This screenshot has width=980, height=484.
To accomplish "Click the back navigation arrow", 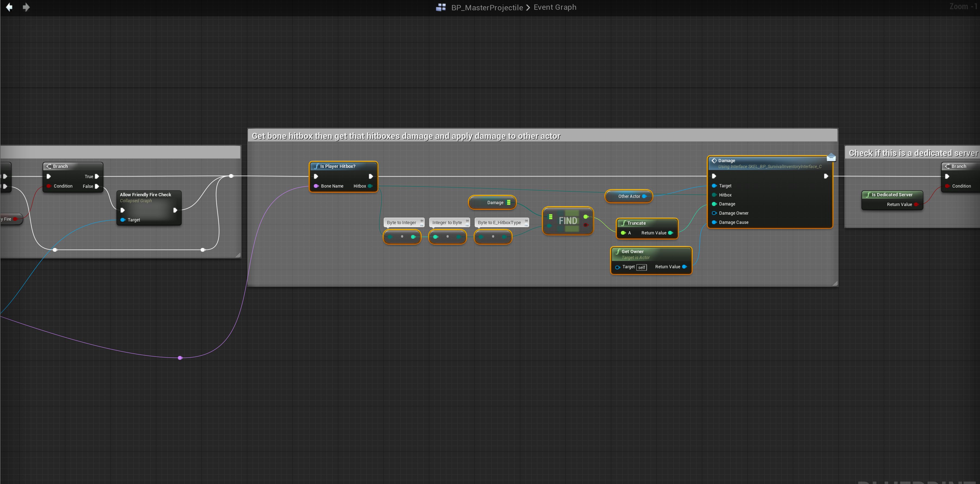I will tap(9, 7).
